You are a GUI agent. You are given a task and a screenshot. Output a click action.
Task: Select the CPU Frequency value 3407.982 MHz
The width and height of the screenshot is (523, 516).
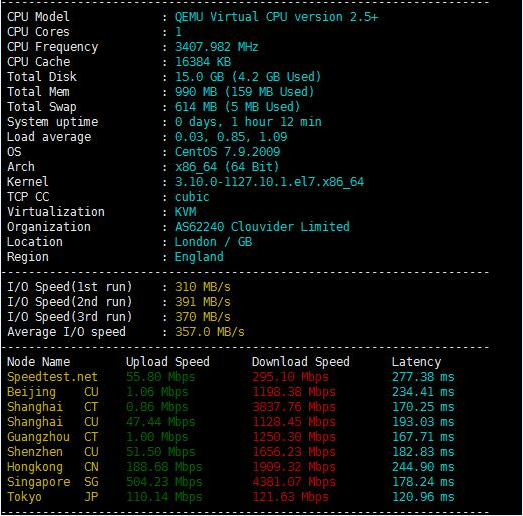(216, 47)
